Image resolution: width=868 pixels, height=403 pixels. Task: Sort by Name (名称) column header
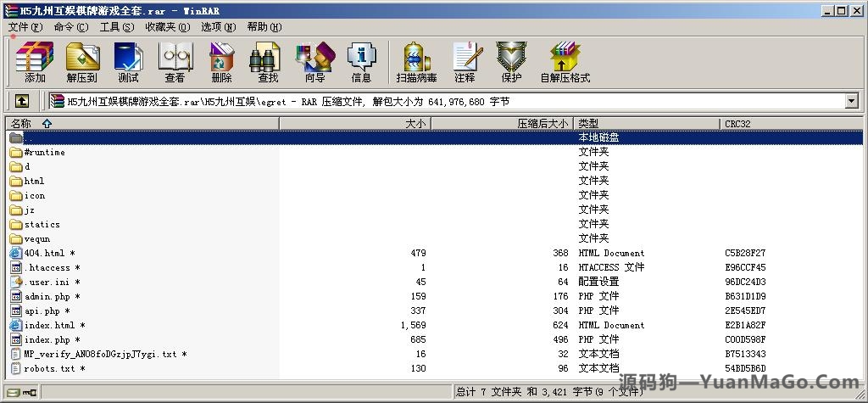(x=142, y=123)
